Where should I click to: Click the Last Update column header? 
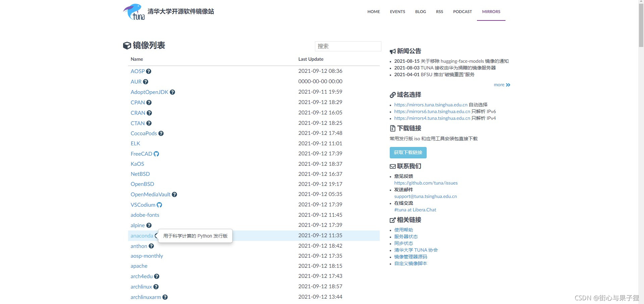pyautogui.click(x=311, y=59)
